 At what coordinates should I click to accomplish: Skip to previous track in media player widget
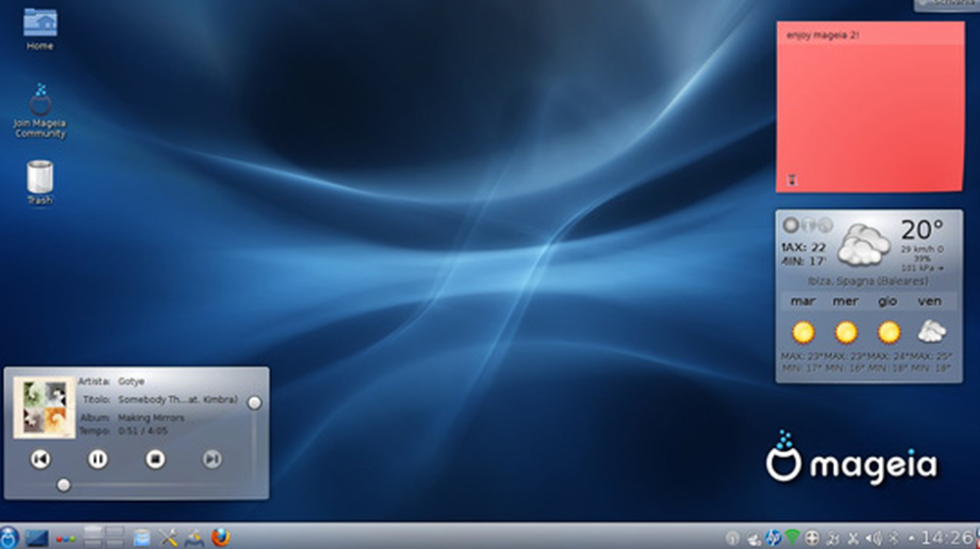pos(40,460)
